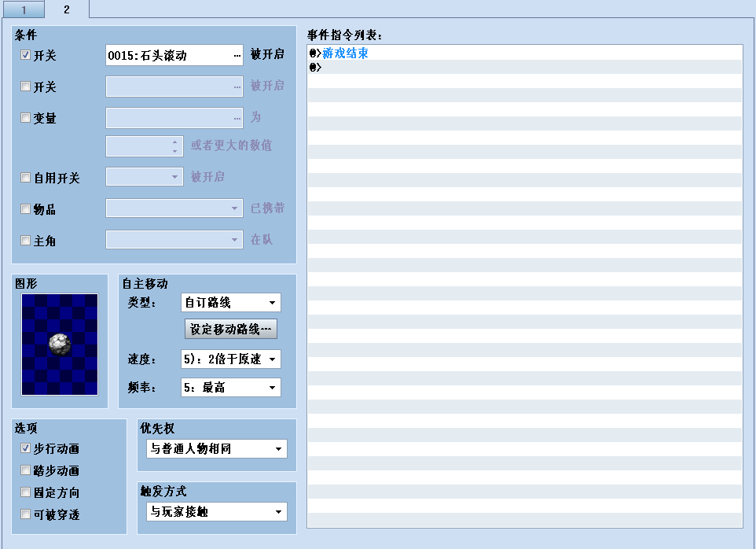Image resolution: width=756 pixels, height=549 pixels.
Task: Switch to event page tab 1
Action: click(23, 9)
